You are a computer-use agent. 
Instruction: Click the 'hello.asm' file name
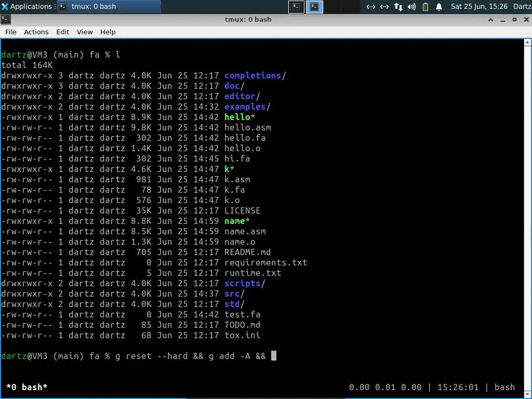pos(248,128)
